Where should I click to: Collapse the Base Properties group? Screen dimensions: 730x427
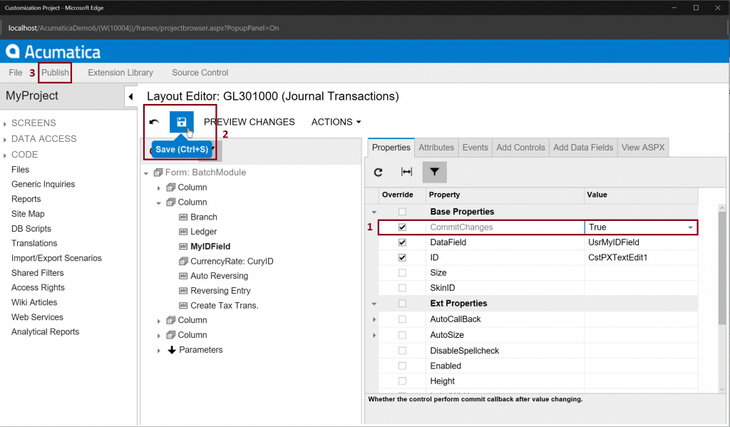374,212
